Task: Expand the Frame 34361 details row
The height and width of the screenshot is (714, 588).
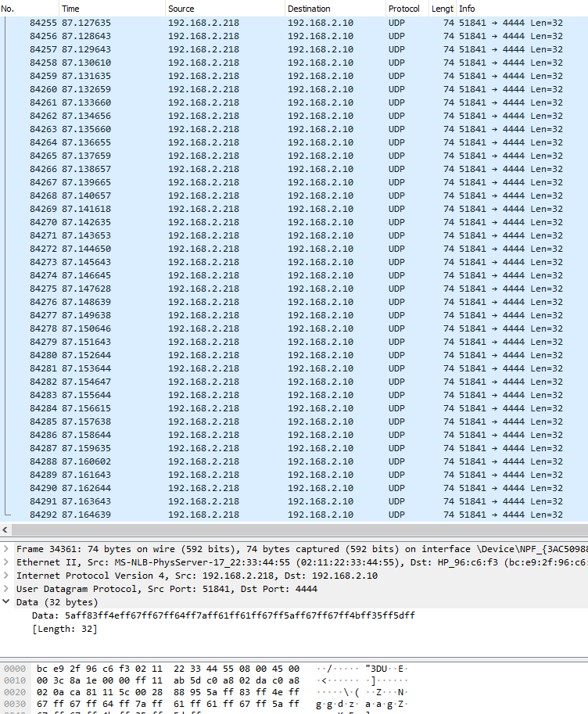Action: [x=7, y=549]
